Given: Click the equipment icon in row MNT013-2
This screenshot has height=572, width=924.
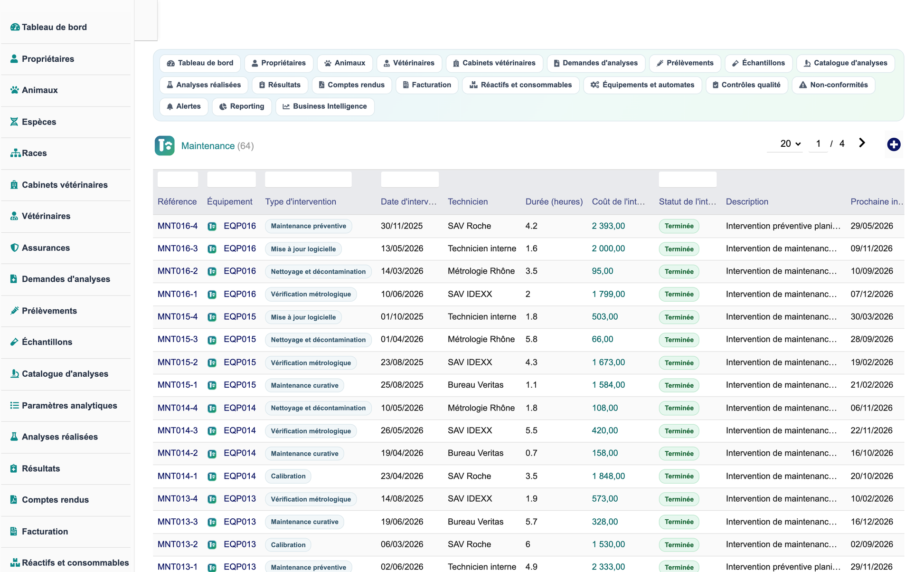Looking at the screenshot, I should 212,544.
